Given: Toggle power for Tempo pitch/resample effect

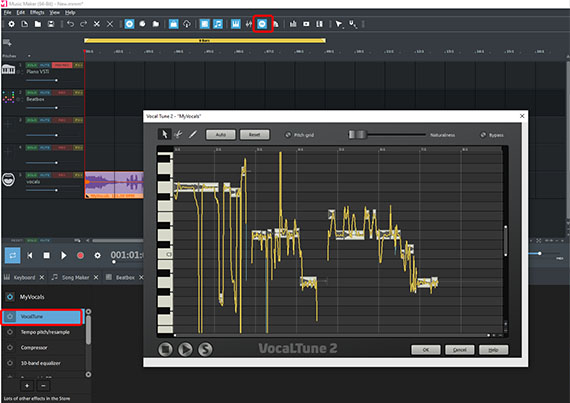Looking at the screenshot, I should tap(10, 332).
